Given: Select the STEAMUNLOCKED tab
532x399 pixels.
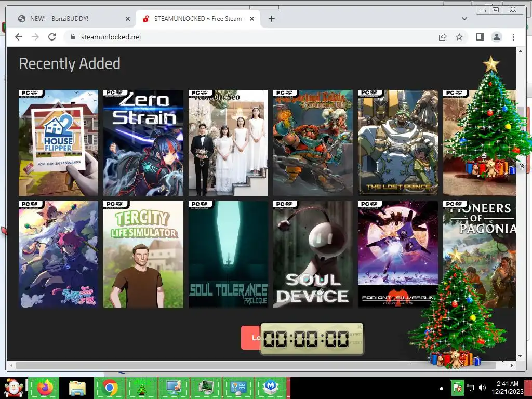Looking at the screenshot, I should (x=198, y=19).
